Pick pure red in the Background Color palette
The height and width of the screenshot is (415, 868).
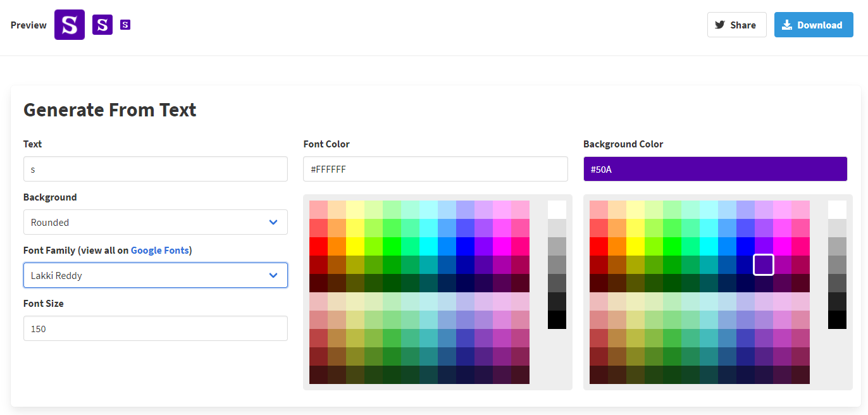(598, 246)
